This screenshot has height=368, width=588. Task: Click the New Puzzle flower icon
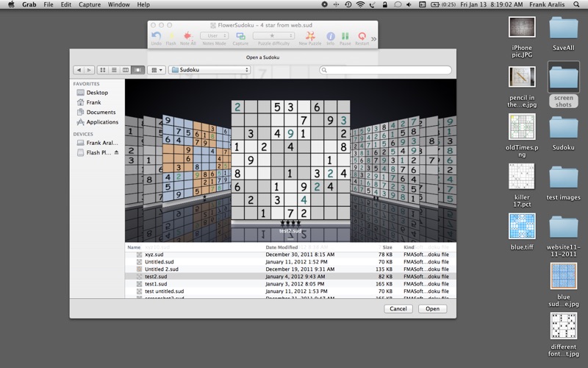click(309, 36)
